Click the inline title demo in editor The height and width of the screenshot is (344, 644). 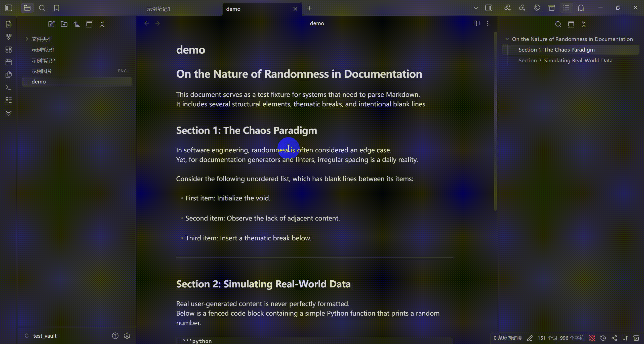[191, 50]
